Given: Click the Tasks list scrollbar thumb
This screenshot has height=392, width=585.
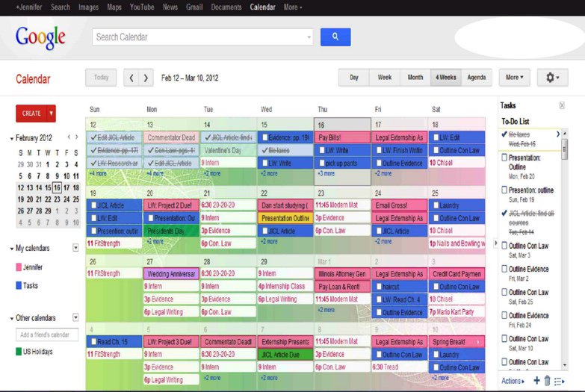Looking at the screenshot, I should [565, 149].
